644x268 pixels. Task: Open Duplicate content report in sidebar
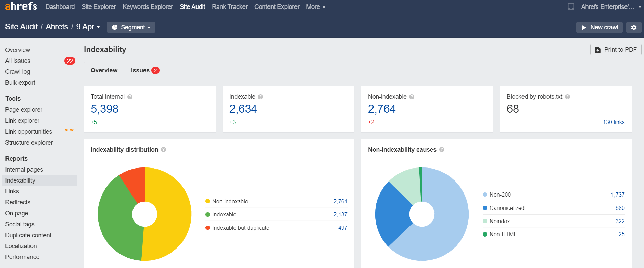28,235
